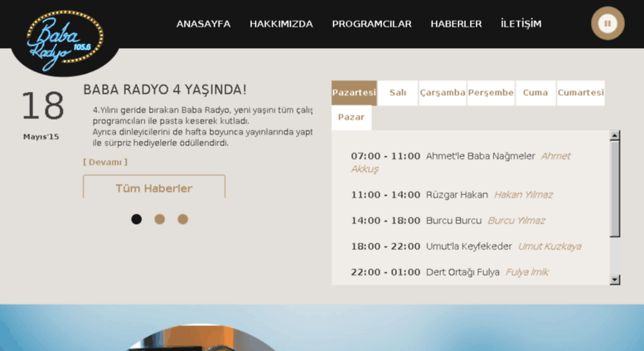This screenshot has height=351, width=644.
Task: Switch to the Cuma tab
Action: (535, 93)
